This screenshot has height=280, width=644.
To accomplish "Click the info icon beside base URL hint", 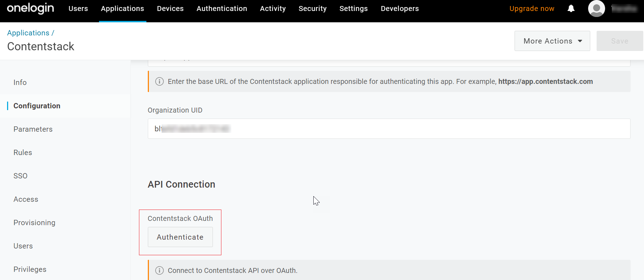I will (x=159, y=81).
